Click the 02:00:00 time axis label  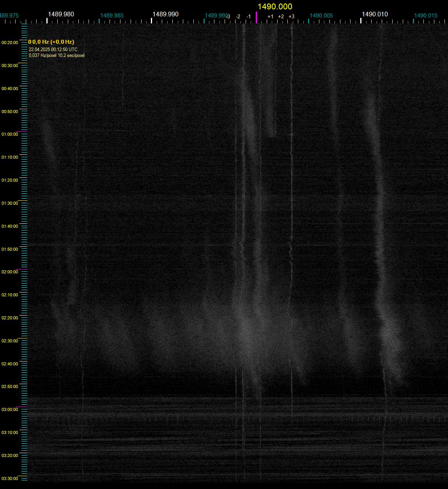10,272
